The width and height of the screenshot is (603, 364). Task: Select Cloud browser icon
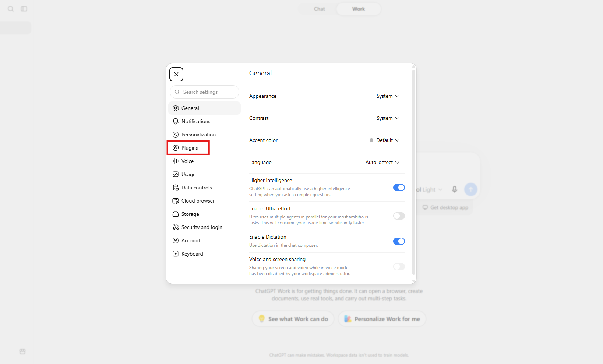pyautogui.click(x=176, y=201)
